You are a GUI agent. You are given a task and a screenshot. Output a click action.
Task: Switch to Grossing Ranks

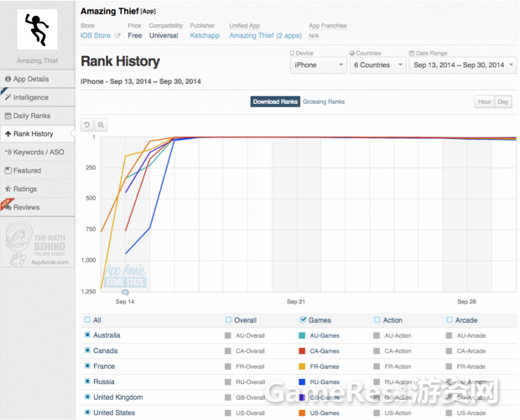pyautogui.click(x=324, y=101)
